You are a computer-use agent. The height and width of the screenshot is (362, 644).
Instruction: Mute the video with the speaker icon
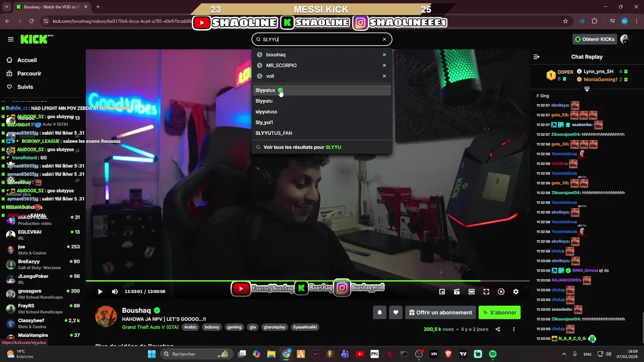115,292
